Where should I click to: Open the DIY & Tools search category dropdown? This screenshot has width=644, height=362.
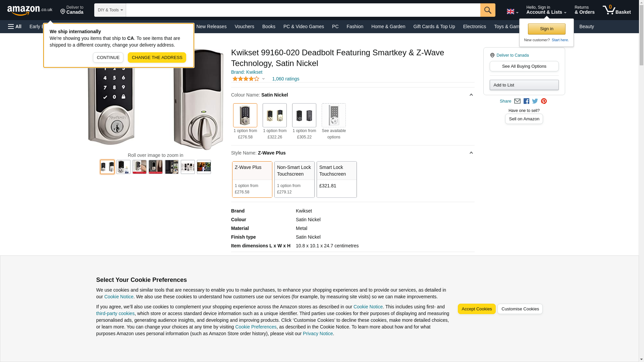110,10
